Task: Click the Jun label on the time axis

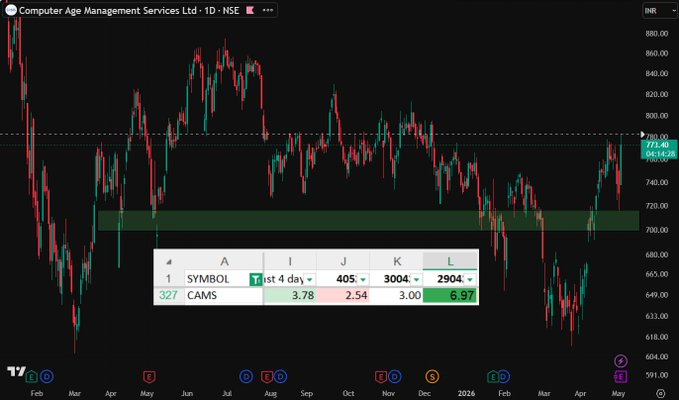Action: tap(187, 394)
